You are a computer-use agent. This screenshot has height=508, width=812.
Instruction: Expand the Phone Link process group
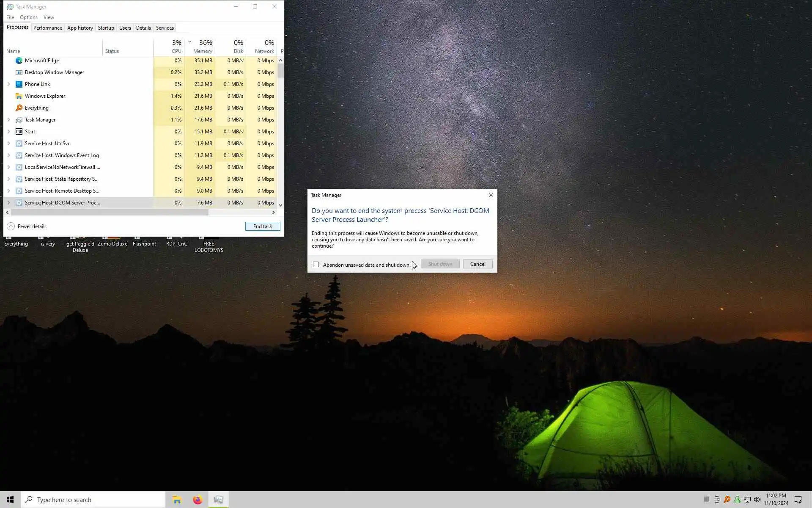tap(8, 84)
